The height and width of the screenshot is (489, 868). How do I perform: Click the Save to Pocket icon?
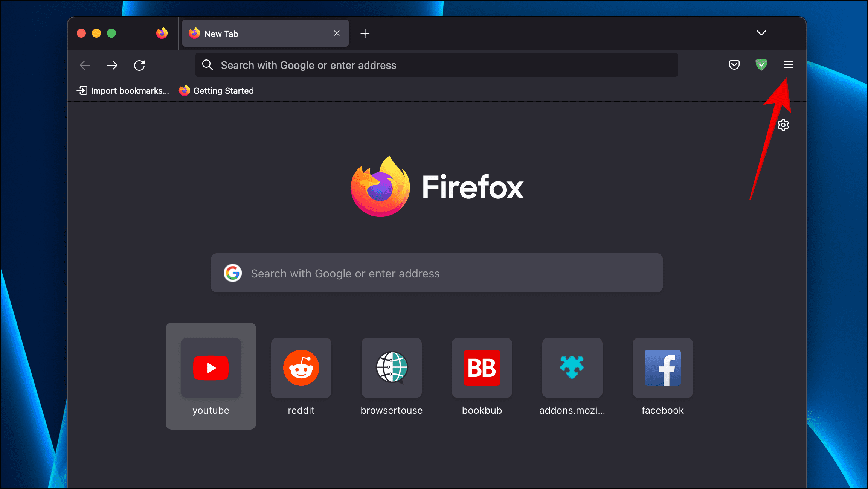[x=734, y=65]
